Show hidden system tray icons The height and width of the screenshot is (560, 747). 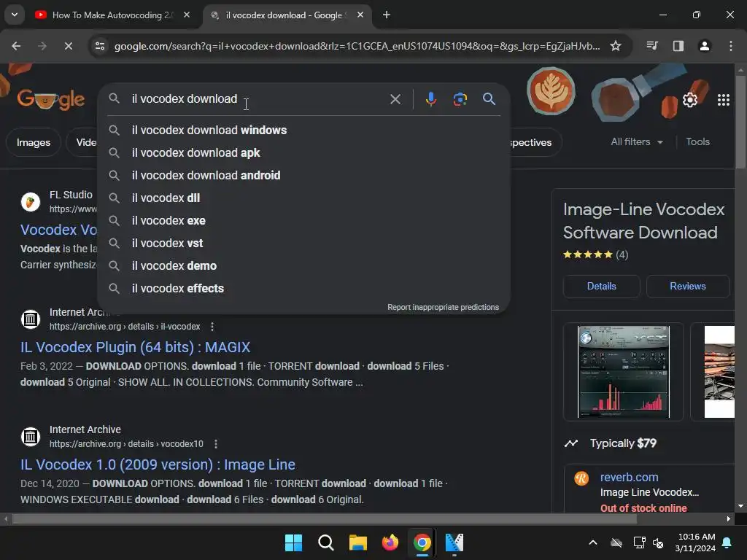pyautogui.click(x=593, y=542)
